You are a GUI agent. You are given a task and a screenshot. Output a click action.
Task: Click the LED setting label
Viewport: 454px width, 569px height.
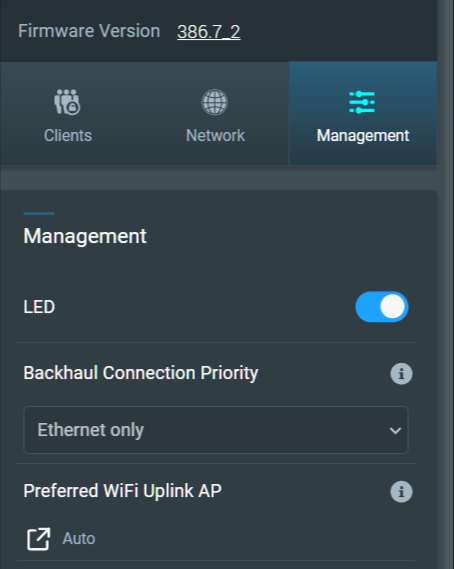click(39, 307)
